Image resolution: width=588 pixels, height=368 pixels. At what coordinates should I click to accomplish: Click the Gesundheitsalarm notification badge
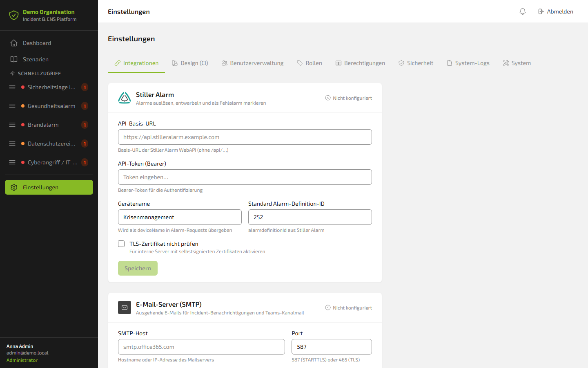(85, 106)
